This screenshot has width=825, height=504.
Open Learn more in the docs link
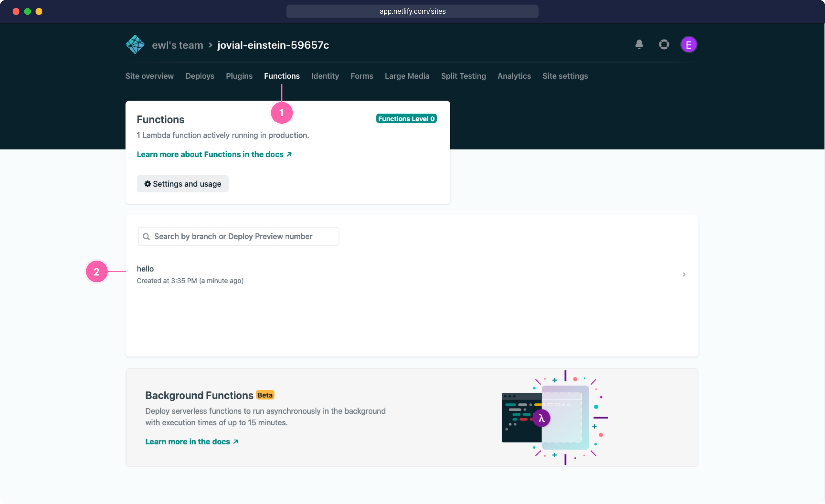tap(192, 442)
